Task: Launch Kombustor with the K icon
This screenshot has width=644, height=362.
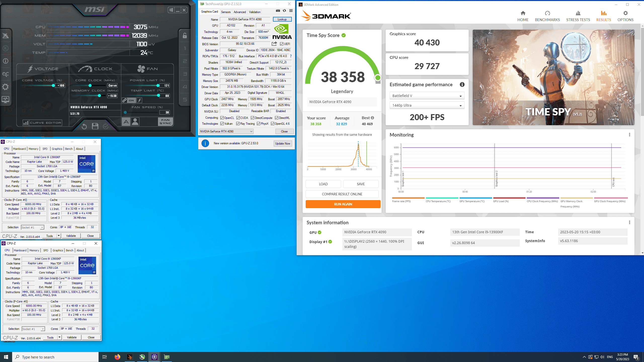Action: 5,48
